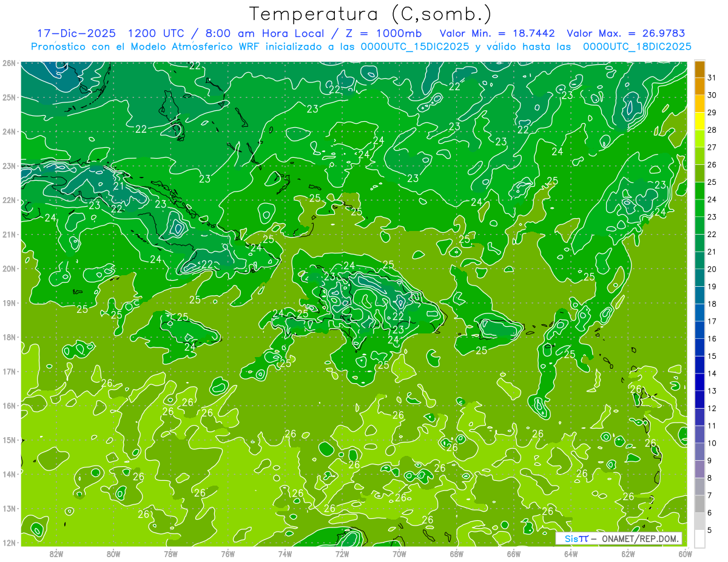Click the '74W' longitude axis label
The width and height of the screenshot is (728, 562).
tap(285, 554)
